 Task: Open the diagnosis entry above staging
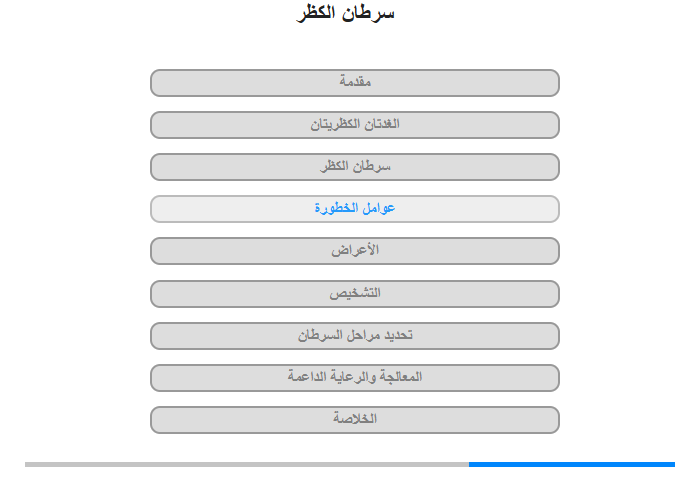(x=354, y=293)
